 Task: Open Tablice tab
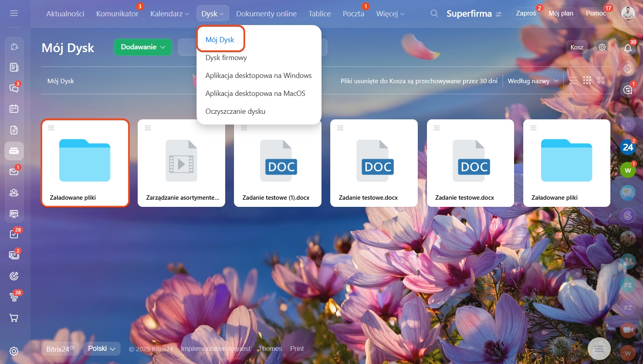point(320,14)
